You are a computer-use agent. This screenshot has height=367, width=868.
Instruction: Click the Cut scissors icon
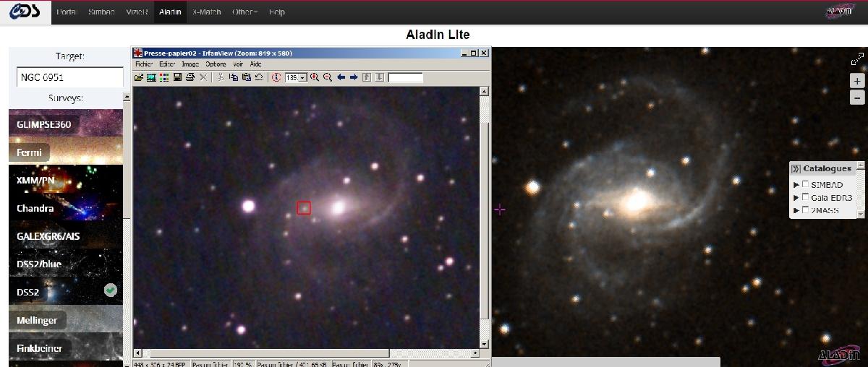[220, 77]
